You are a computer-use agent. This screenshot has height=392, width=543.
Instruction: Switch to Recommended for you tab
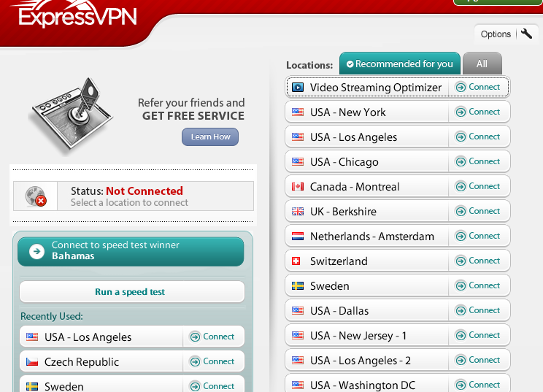point(400,64)
